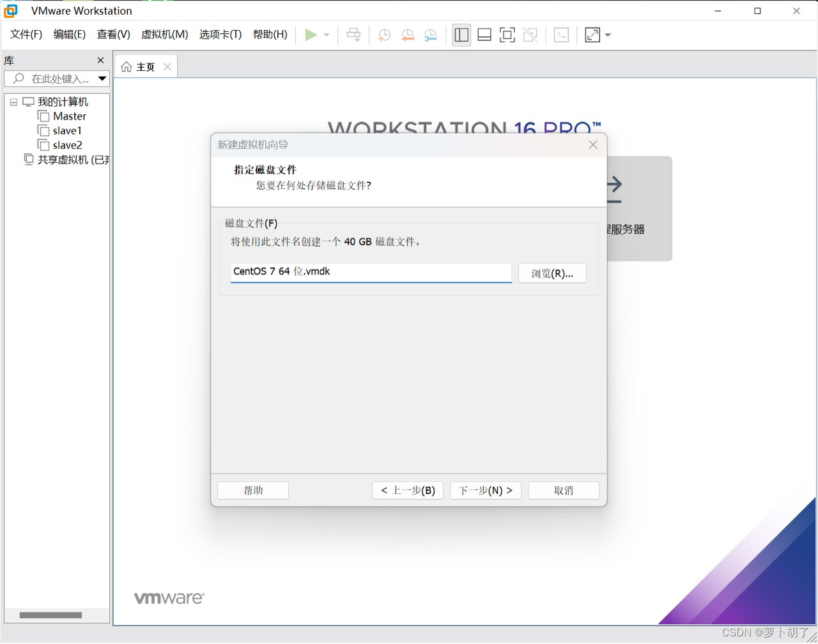Click the 取消 button
The image size is (818, 644).
pos(564,491)
